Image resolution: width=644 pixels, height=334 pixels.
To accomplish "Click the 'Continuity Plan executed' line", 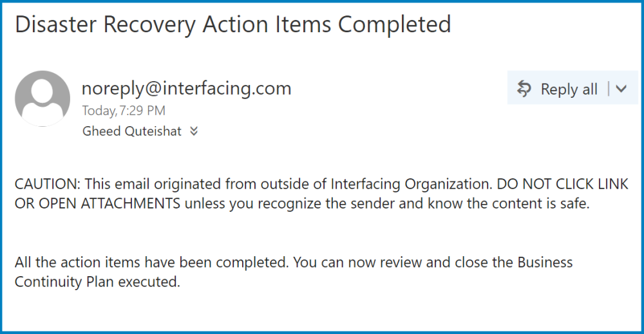I will [97, 282].
